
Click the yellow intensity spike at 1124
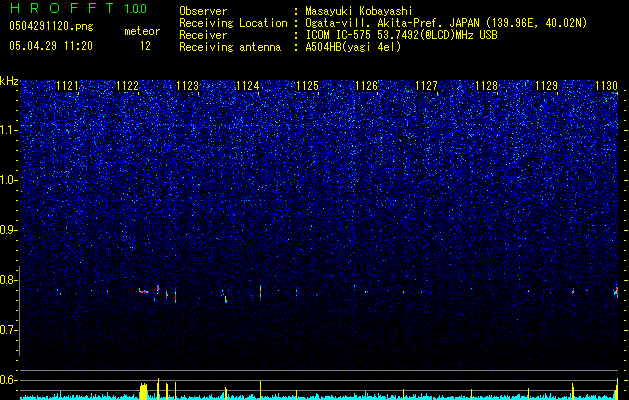[260, 390]
